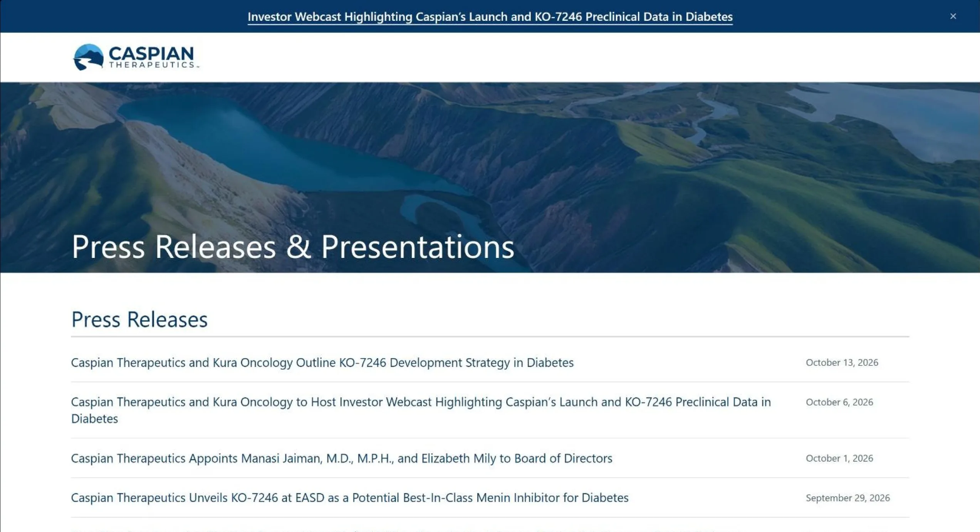Click the Press Releases section heading
The height and width of the screenshot is (532, 980).
point(139,319)
